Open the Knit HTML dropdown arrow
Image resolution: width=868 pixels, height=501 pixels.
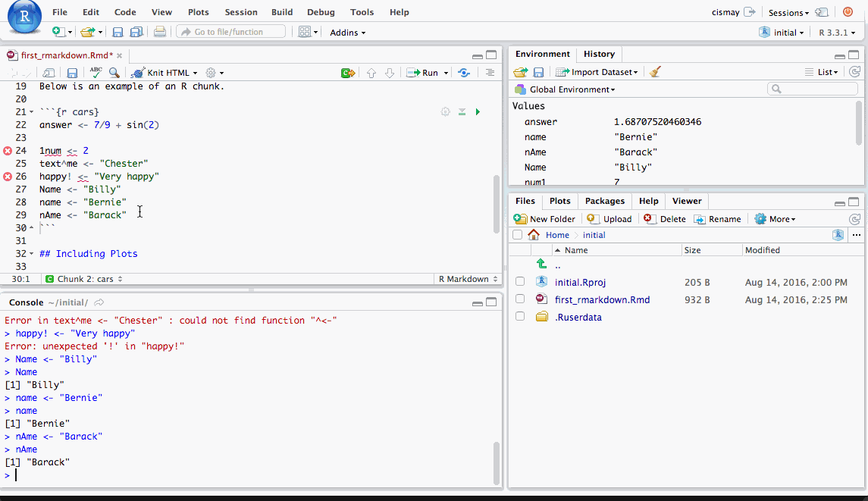pos(195,73)
